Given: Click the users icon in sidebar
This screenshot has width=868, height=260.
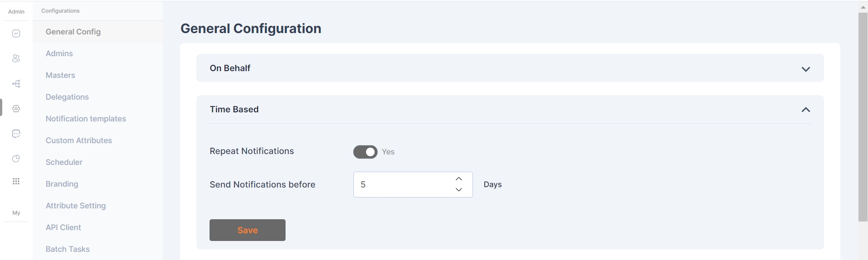Looking at the screenshot, I should click(16, 58).
